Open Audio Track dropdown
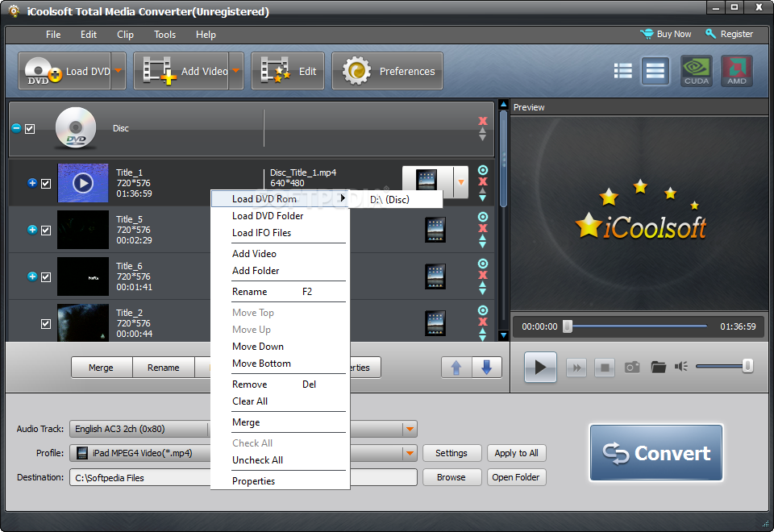774x532 pixels. (x=410, y=430)
